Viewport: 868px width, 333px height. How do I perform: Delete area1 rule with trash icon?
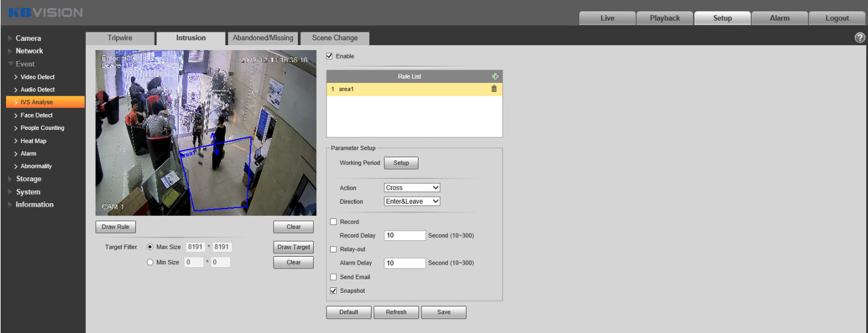(494, 89)
